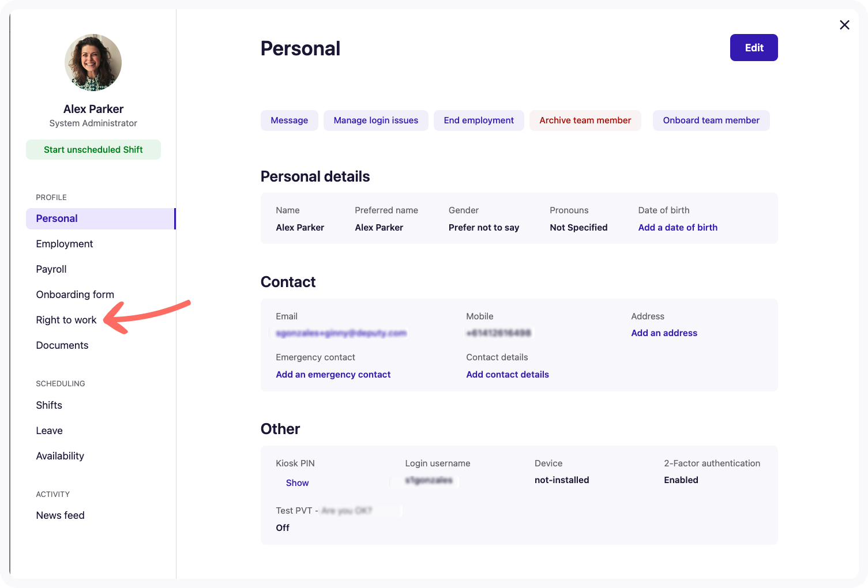The width and height of the screenshot is (868, 588).
Task: Show the Kiosk PIN
Action: 297,483
